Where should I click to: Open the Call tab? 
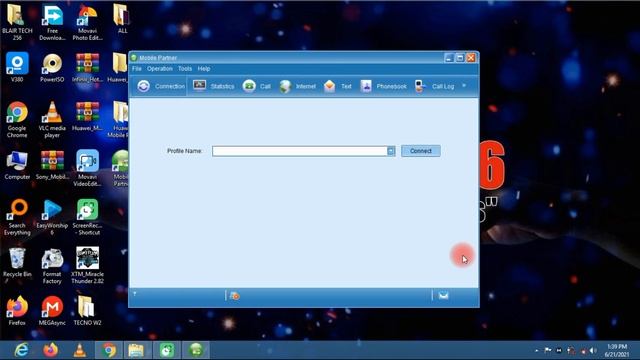pos(256,86)
